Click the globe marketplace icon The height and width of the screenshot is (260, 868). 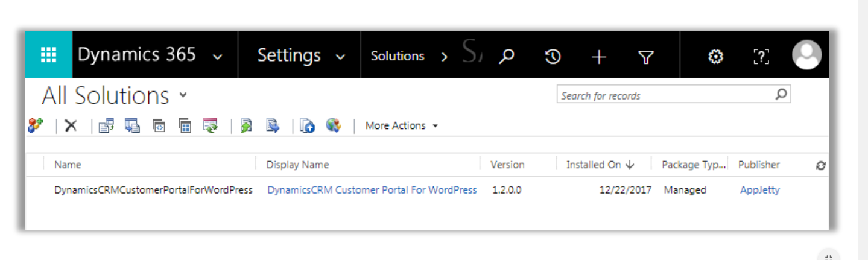(x=333, y=125)
